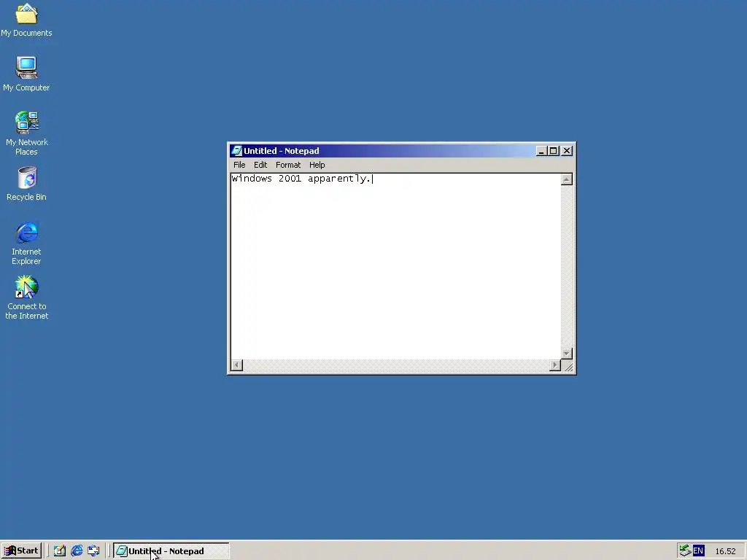This screenshot has width=747, height=560.
Task: Click the '2001' text in Notepad
Action: 290,179
